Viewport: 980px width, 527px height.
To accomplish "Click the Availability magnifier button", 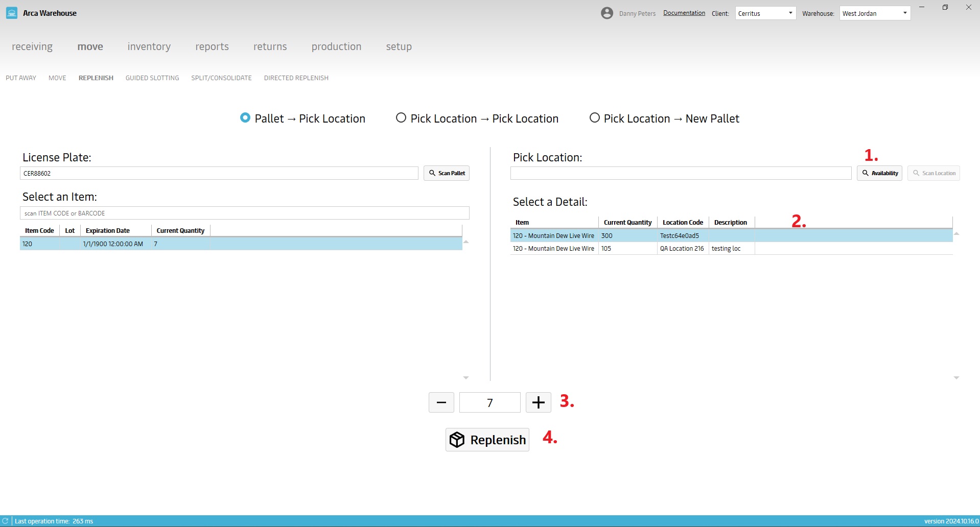I will tap(879, 173).
